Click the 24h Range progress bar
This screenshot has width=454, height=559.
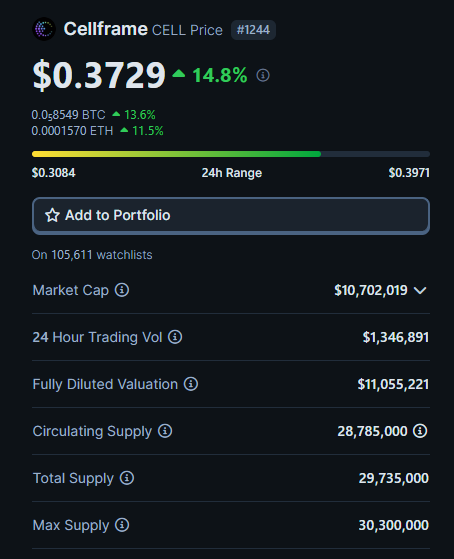[231, 154]
